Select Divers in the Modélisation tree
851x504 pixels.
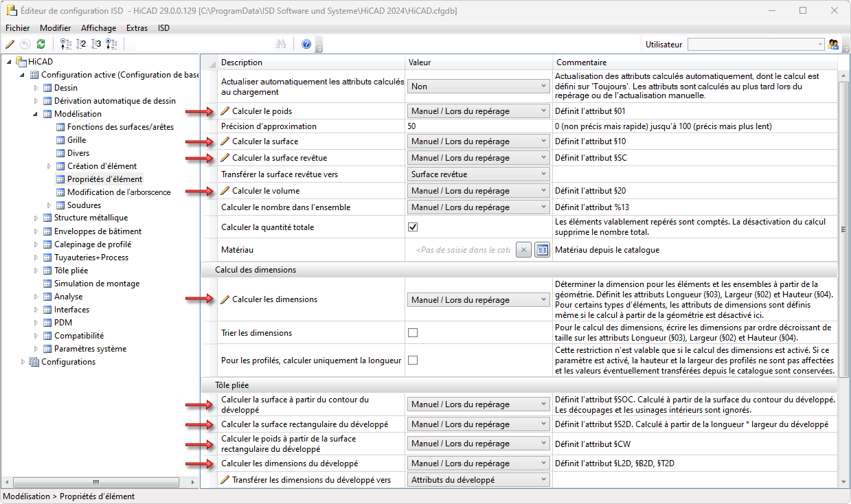coord(78,153)
